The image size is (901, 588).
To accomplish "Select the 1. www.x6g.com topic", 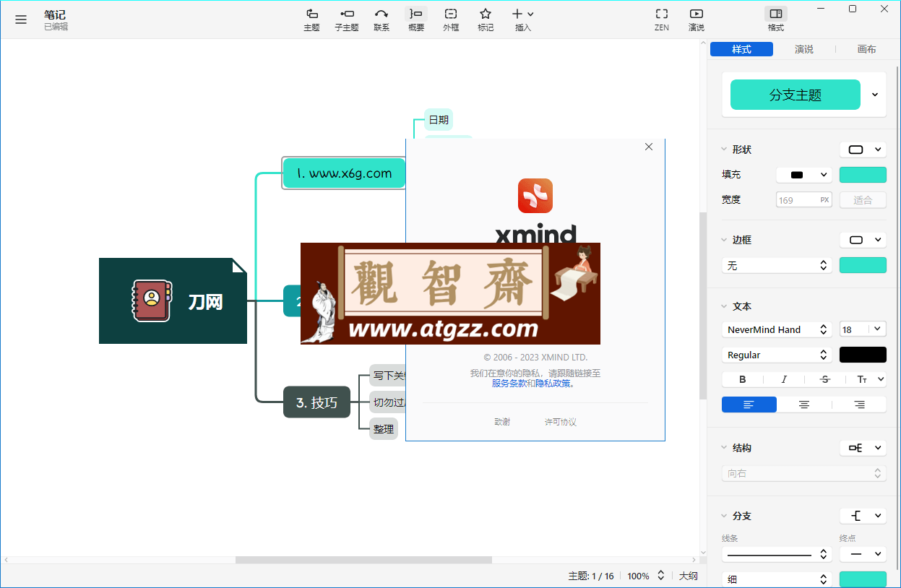I will point(344,173).
